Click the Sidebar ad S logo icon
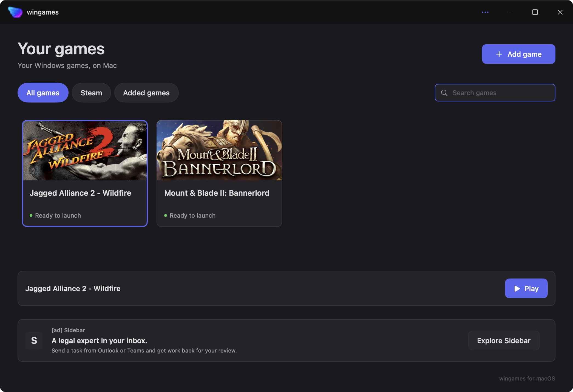The image size is (573, 392). pos(34,340)
